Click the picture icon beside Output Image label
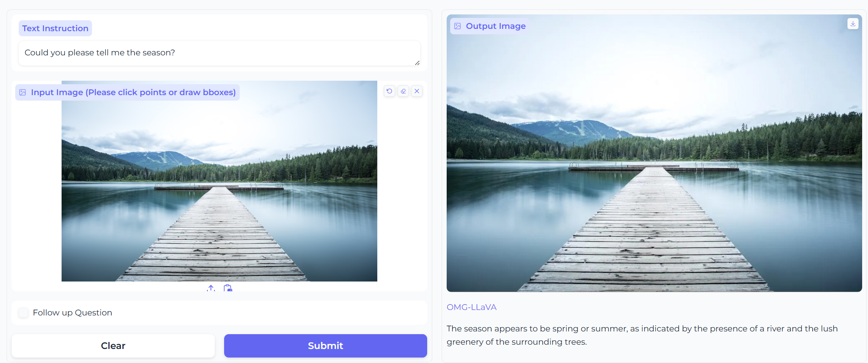The width and height of the screenshot is (868, 363). coord(458,26)
